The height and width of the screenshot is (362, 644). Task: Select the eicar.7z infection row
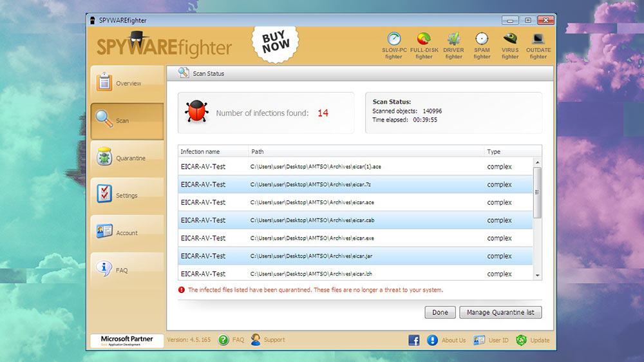click(x=355, y=184)
